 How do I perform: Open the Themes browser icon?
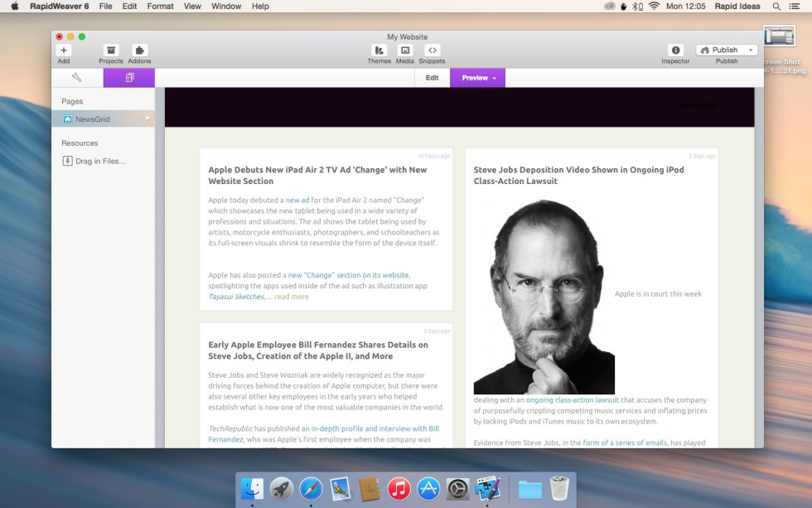[379, 51]
